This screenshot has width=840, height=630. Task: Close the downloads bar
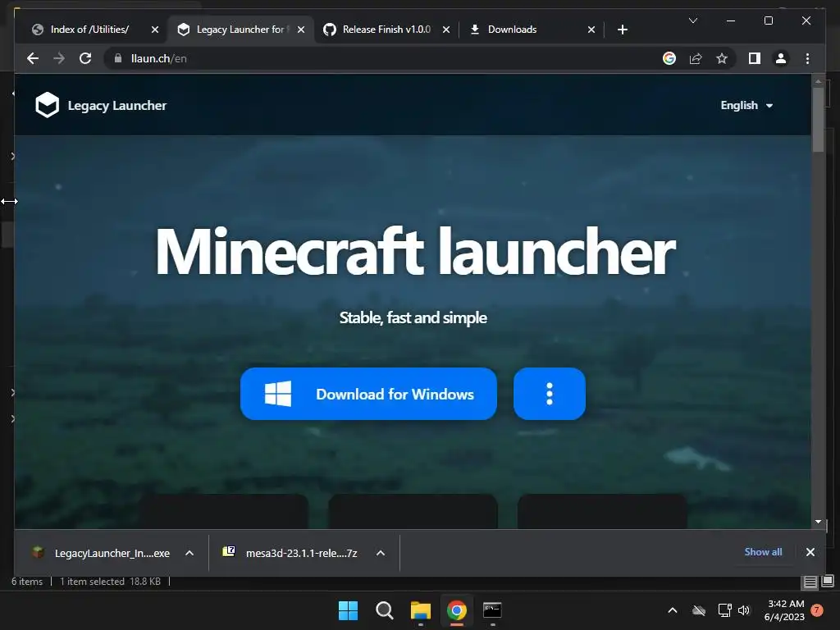click(810, 552)
